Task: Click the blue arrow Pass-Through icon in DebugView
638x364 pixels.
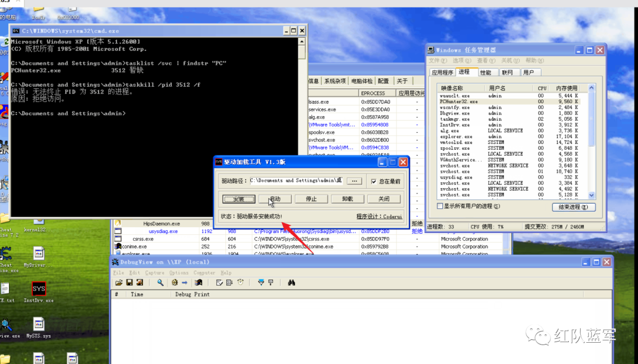Action: tap(185, 283)
